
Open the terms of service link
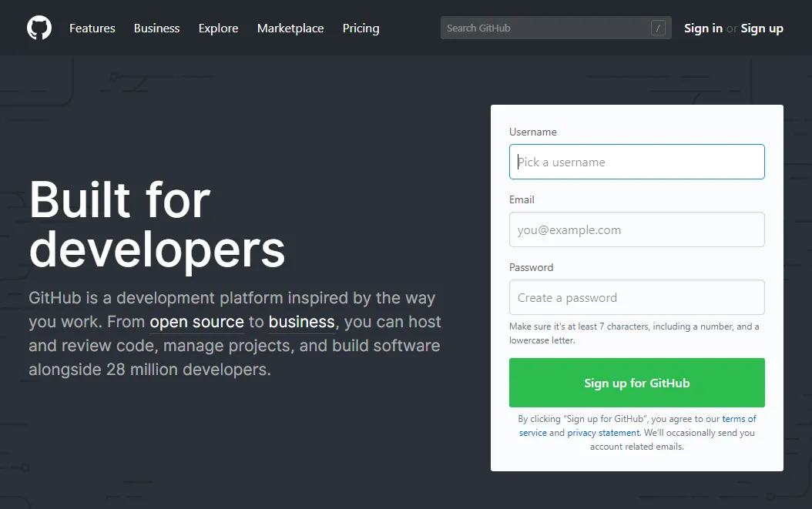tap(738, 420)
